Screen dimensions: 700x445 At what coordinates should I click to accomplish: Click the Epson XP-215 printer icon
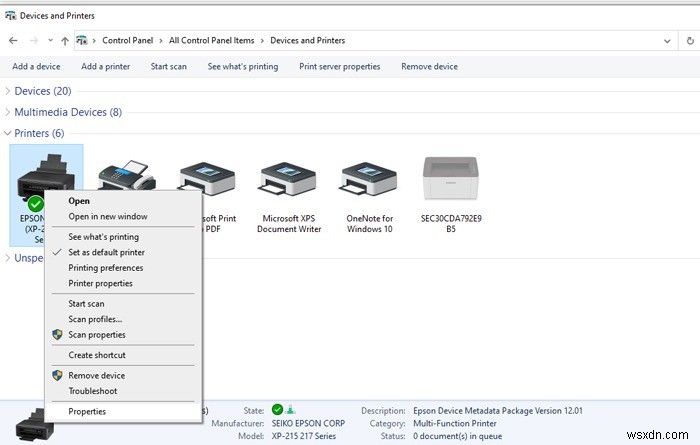tap(45, 170)
